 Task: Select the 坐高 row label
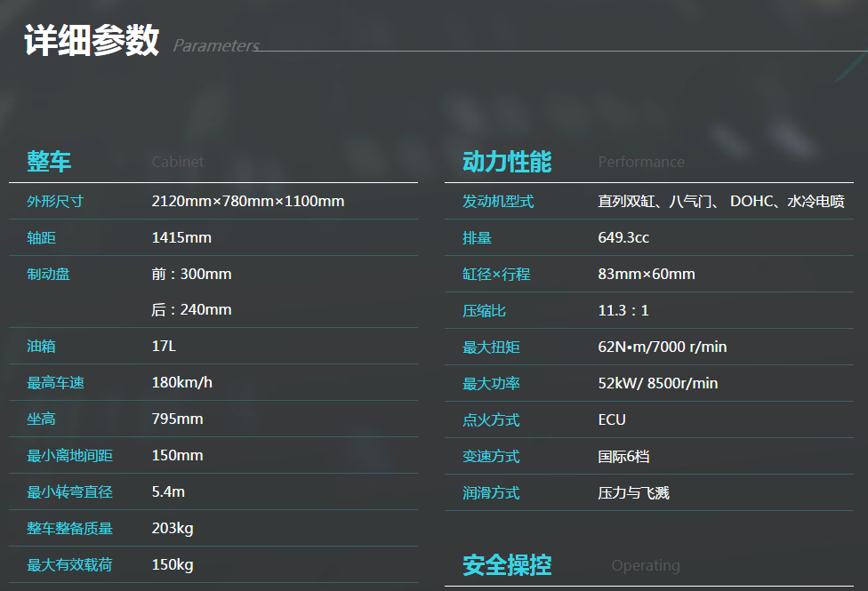(41, 419)
